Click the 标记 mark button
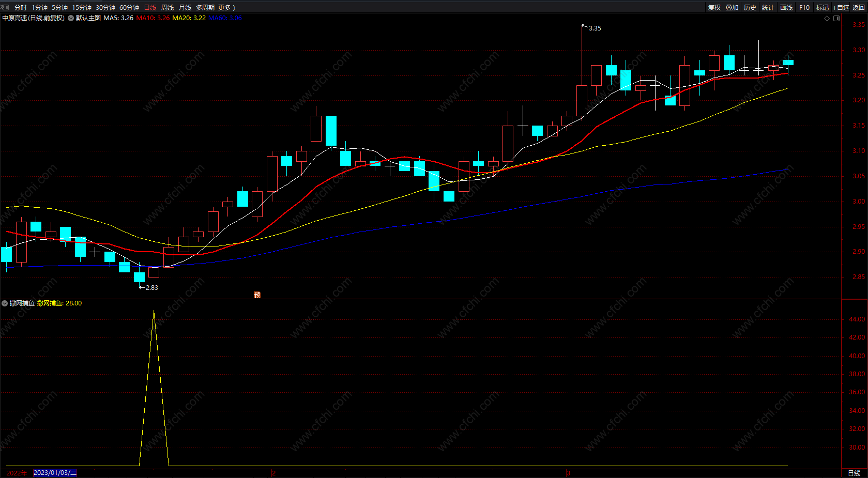The image size is (868, 478). (x=823, y=8)
